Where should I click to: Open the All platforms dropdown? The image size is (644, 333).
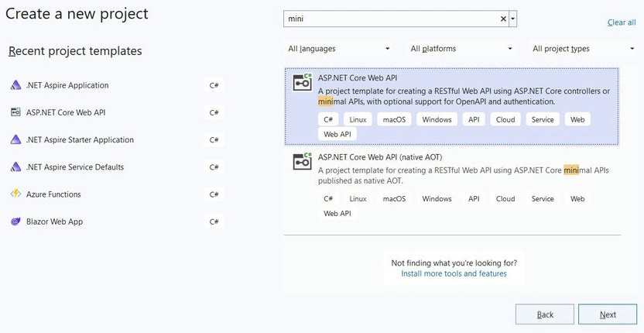pos(461,49)
